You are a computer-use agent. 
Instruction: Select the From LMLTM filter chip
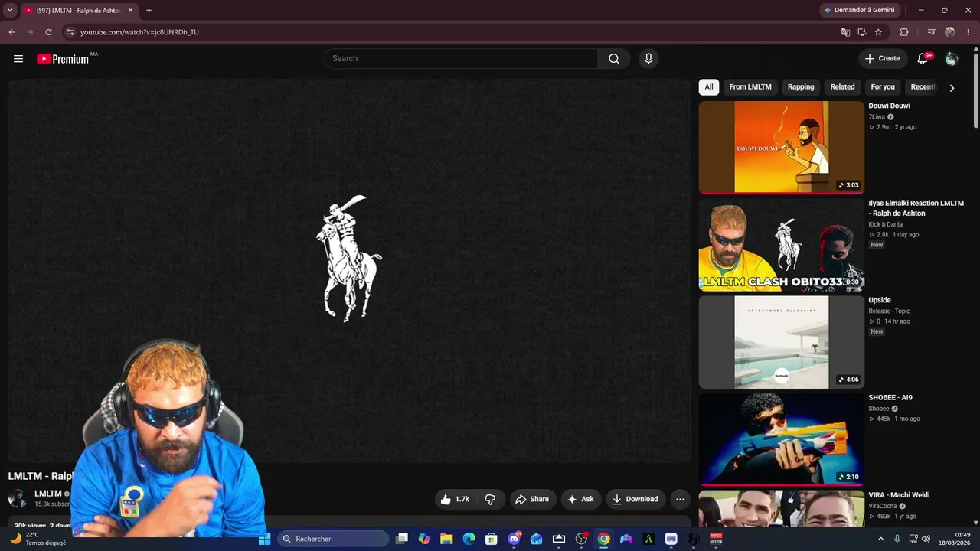pos(750,87)
